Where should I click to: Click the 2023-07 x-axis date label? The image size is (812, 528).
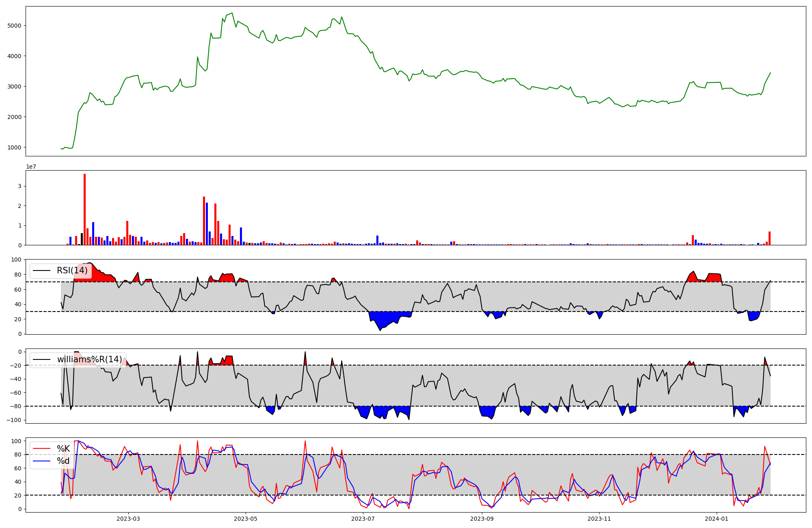(363, 519)
